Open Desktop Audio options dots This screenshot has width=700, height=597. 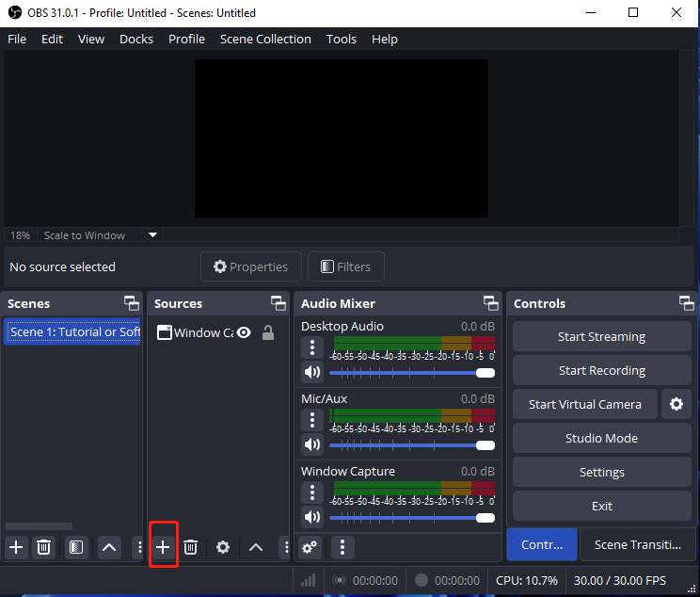(312, 347)
